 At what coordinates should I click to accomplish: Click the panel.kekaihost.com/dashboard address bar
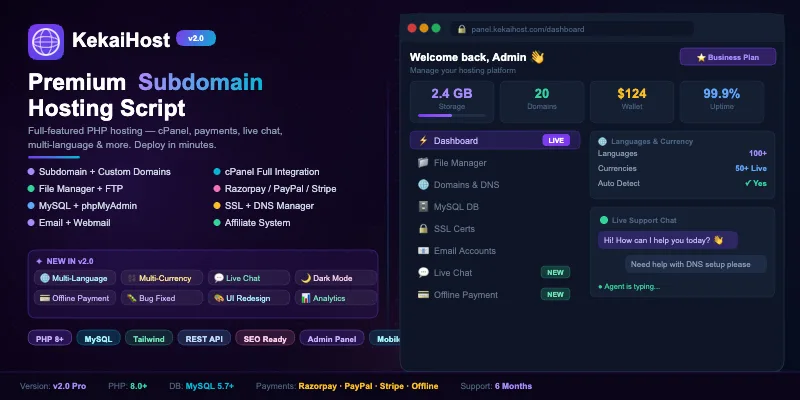point(572,29)
